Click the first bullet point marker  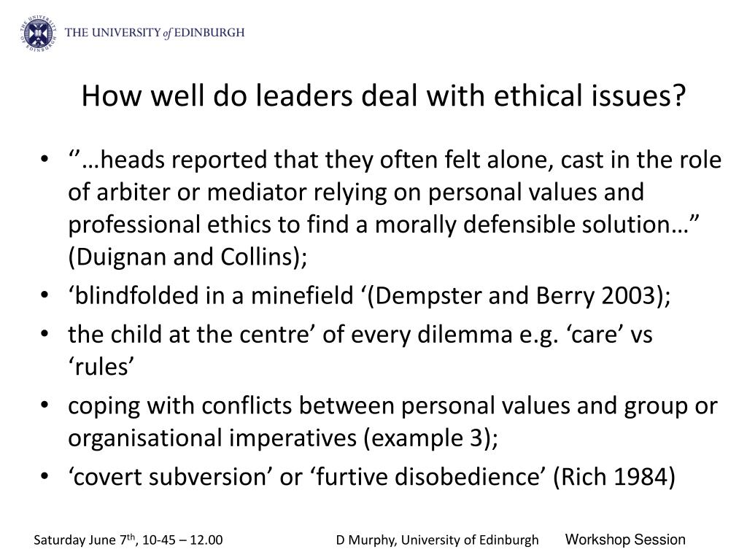pos(44,158)
